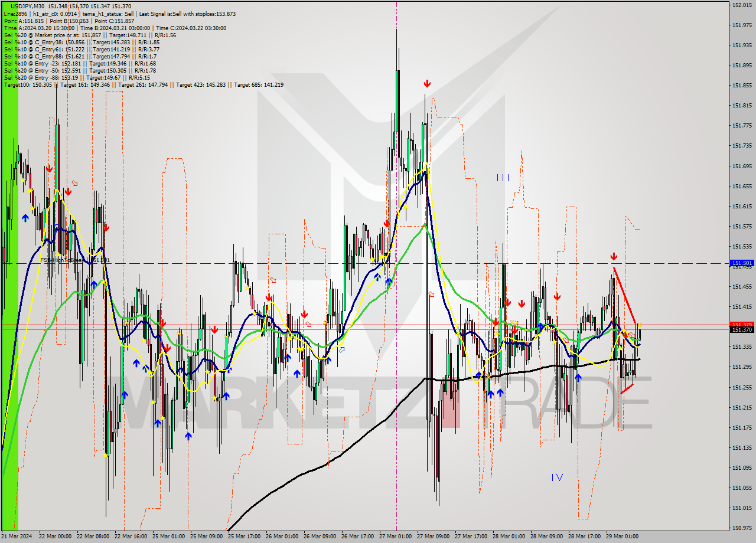This screenshot has width=756, height=543.
Task: Click the 27 Mar 17:00 time label
Action: 471,537
